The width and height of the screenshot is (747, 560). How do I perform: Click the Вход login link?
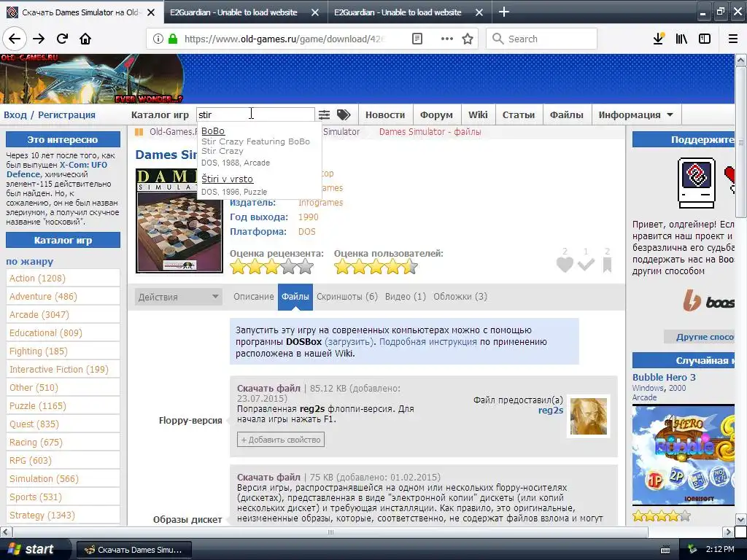pos(15,114)
